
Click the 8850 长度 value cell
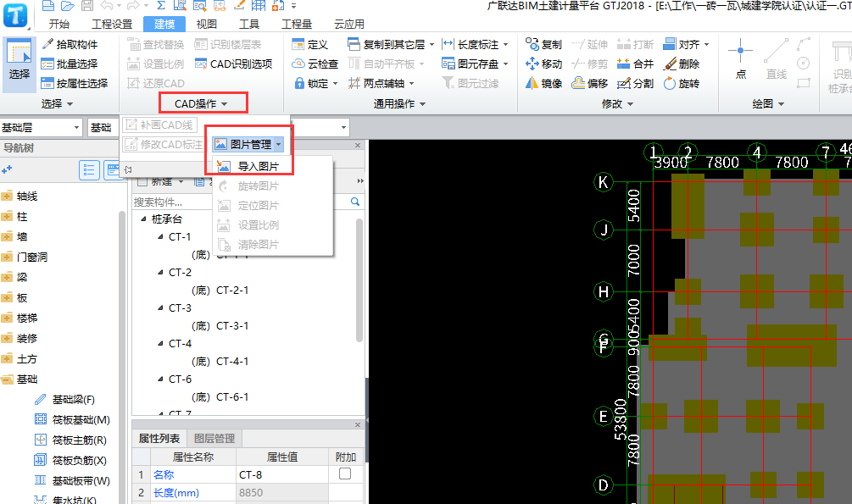coord(282,493)
